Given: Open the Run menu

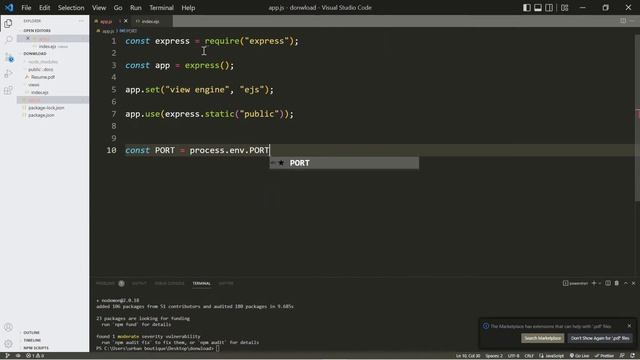Looking at the screenshot, I should pyautogui.click(x=136, y=8).
